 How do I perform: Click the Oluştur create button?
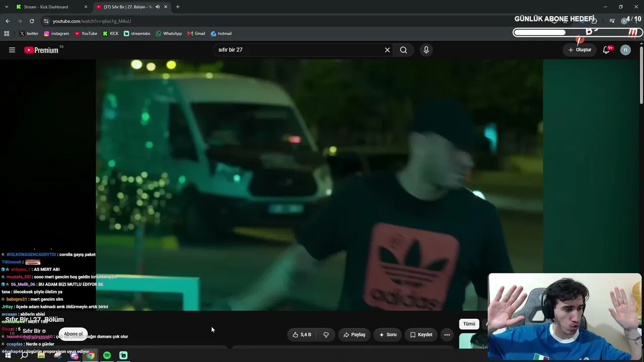pyautogui.click(x=580, y=50)
